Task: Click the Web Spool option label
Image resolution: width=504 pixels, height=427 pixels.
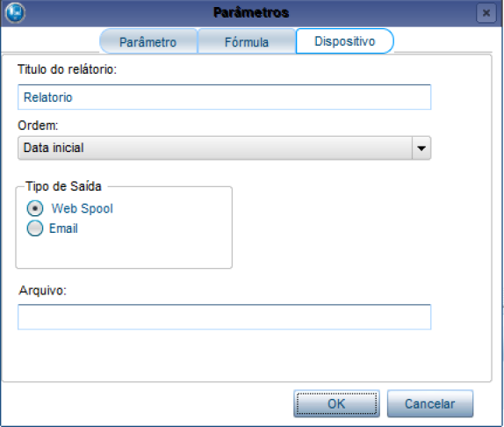Action: pyautogui.click(x=83, y=208)
